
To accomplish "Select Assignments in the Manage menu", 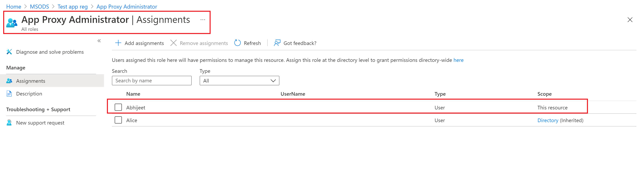I will 52,81.
